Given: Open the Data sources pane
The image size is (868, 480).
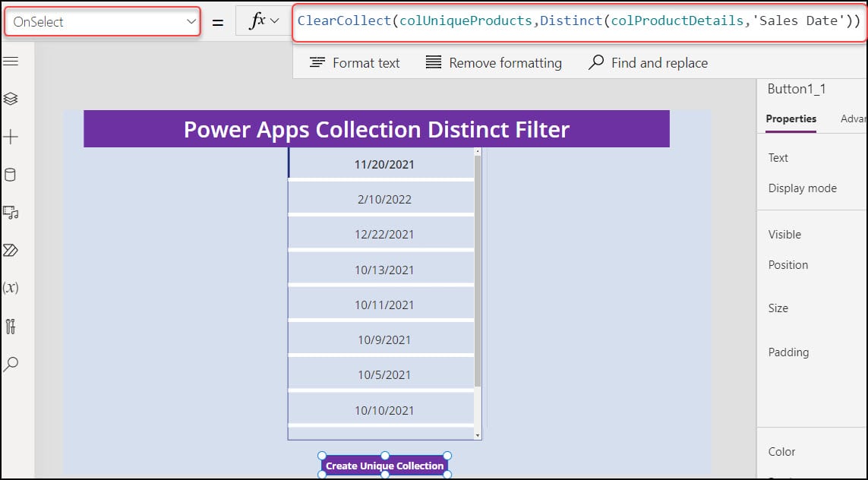Looking at the screenshot, I should click(x=11, y=174).
